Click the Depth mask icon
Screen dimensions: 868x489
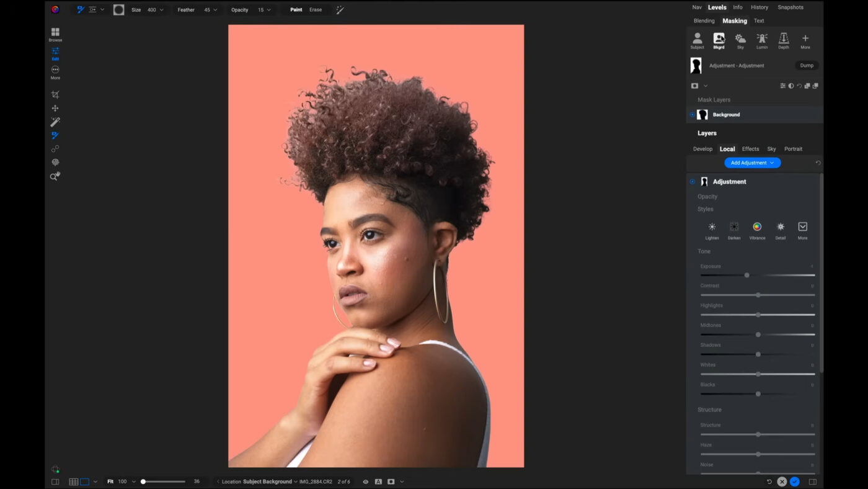pyautogui.click(x=784, y=41)
